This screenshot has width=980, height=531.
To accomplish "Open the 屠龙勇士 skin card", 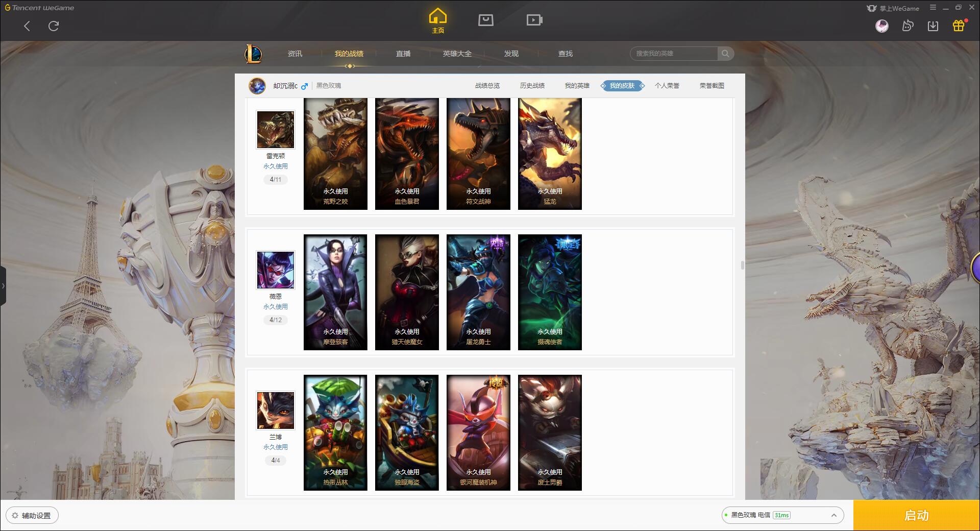I will click(x=478, y=292).
